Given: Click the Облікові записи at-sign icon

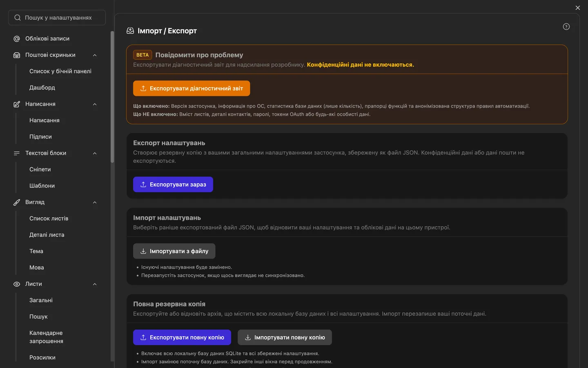Looking at the screenshot, I should (x=17, y=39).
